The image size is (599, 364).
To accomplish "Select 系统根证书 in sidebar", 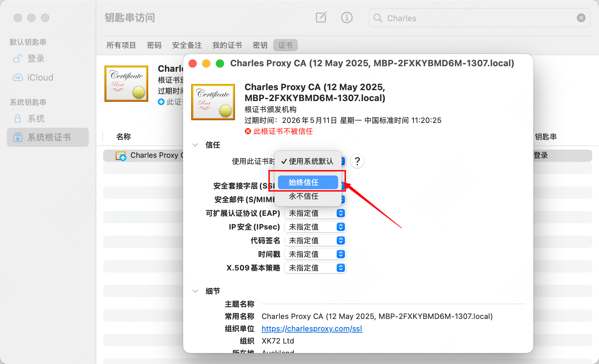I will [x=48, y=137].
